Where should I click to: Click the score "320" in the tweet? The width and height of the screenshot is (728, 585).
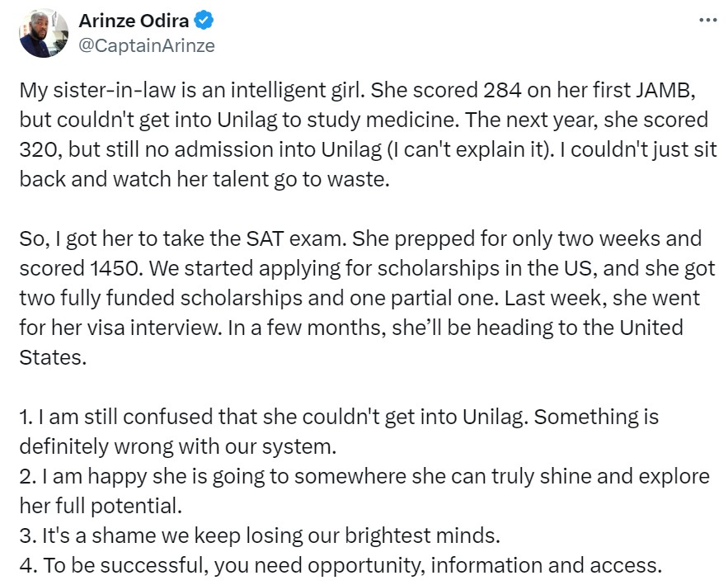click(x=38, y=150)
